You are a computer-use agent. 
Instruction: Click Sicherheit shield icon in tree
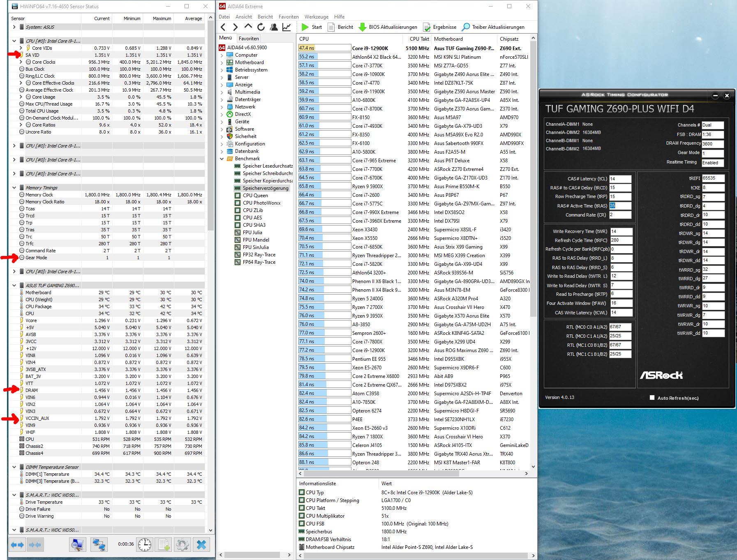tap(229, 136)
